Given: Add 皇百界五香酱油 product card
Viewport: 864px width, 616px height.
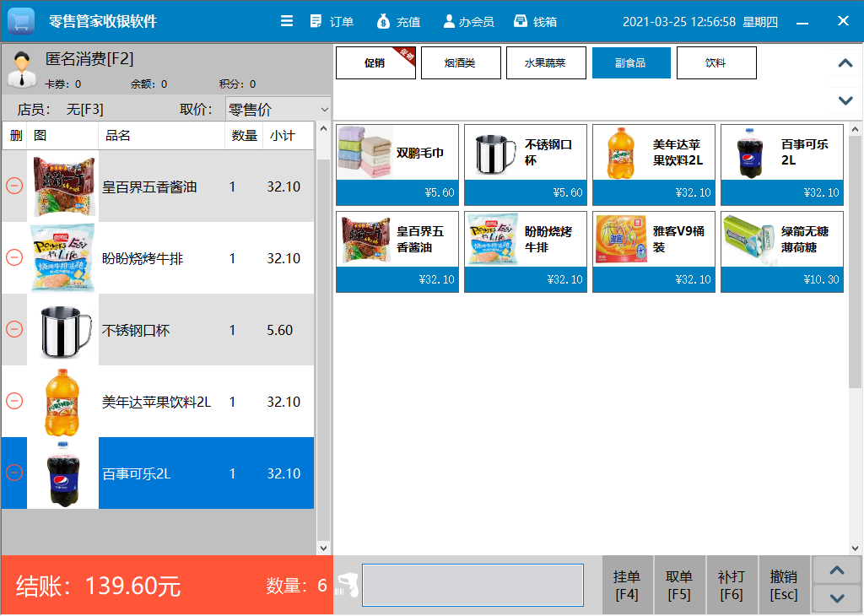Looking at the screenshot, I should tap(397, 251).
